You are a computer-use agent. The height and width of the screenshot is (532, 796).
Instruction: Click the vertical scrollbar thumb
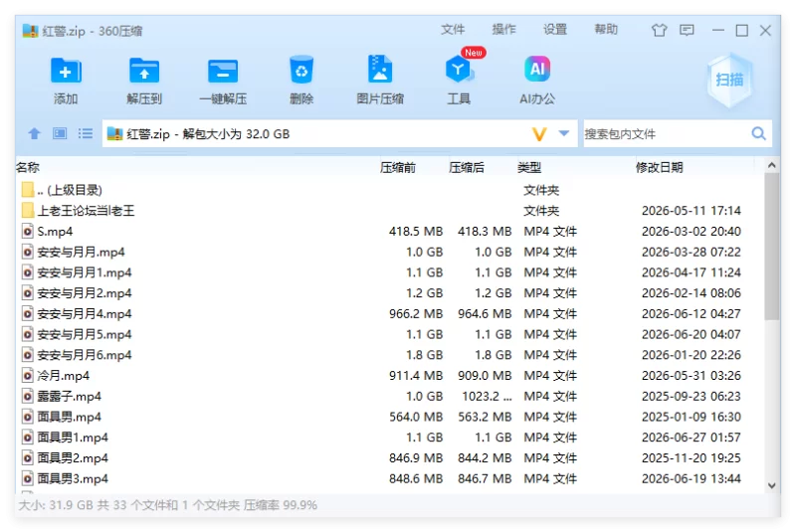(x=772, y=247)
